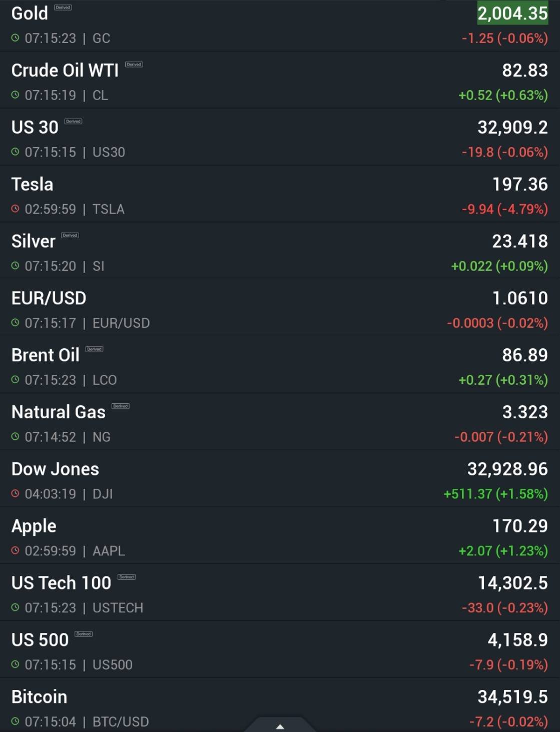This screenshot has width=560, height=732.
Task: Select the highlighted Gold price 2,004.35
Action: tap(512, 14)
